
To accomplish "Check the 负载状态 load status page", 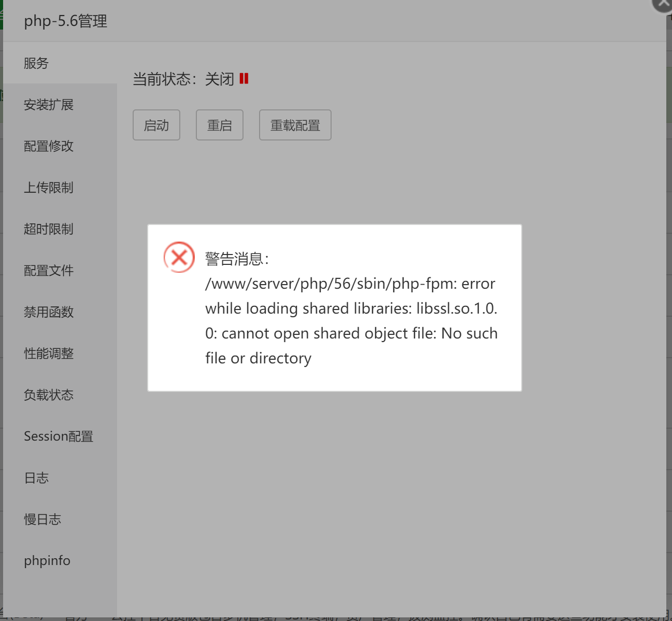I will pos(49,394).
